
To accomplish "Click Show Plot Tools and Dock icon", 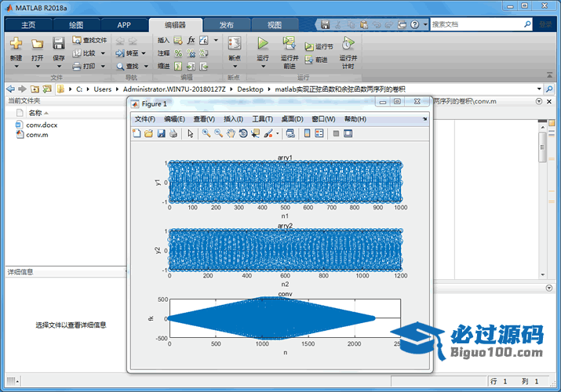I will pos(348,133).
